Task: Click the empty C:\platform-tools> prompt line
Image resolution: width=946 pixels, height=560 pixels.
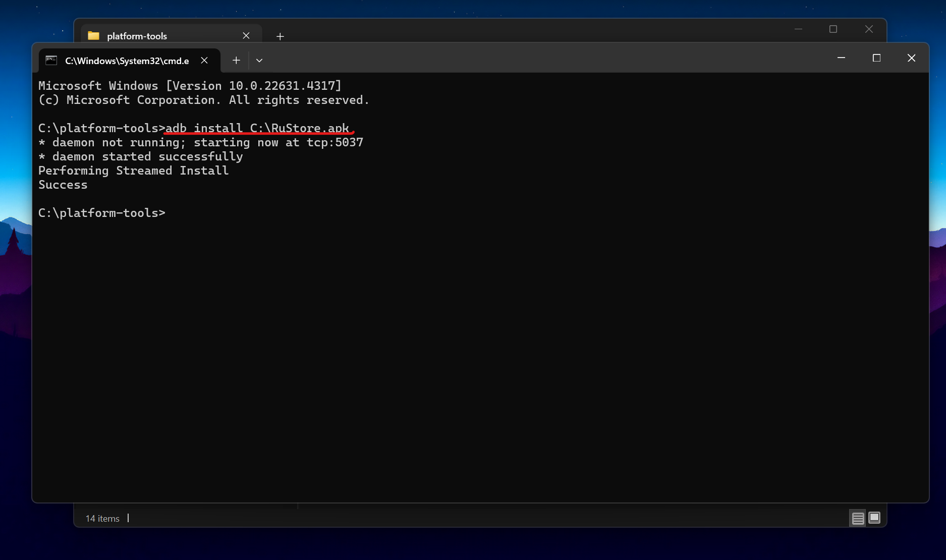Action: (x=102, y=213)
